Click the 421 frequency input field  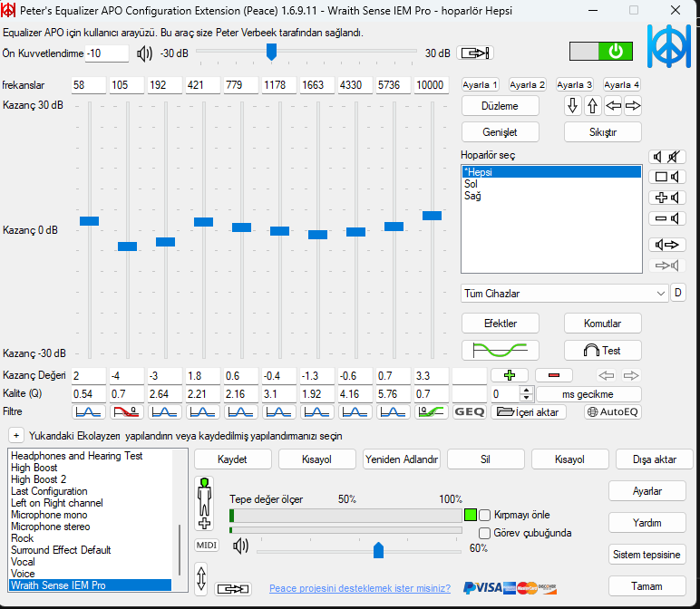pos(203,85)
